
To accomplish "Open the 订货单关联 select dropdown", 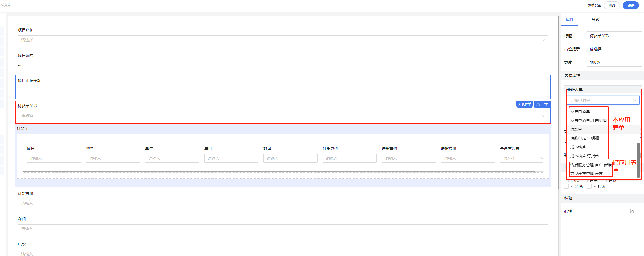I will point(283,116).
